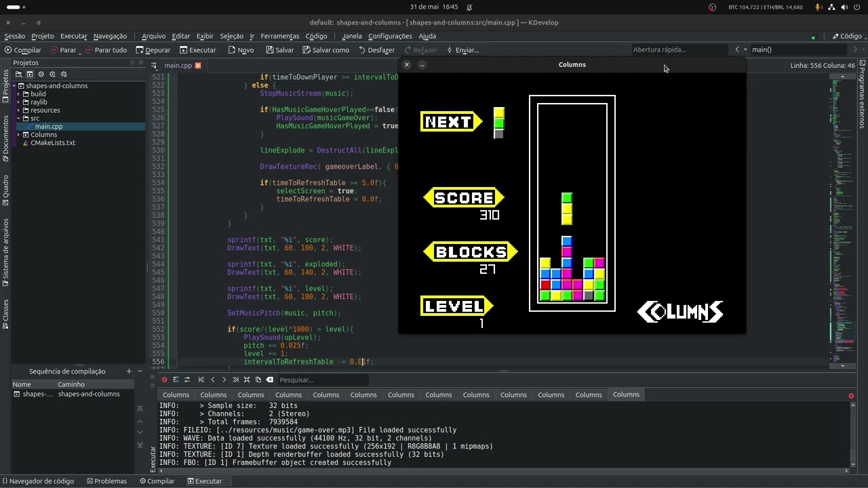Click the Parar tudo toolbar button

(106, 49)
